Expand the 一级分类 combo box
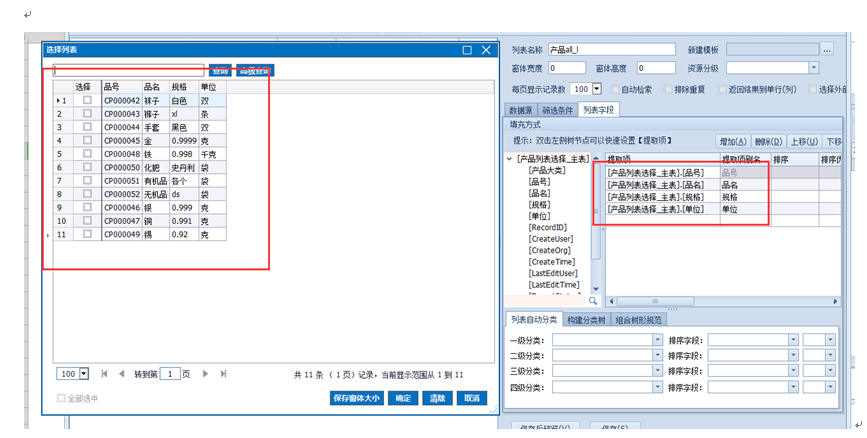 pos(657,340)
